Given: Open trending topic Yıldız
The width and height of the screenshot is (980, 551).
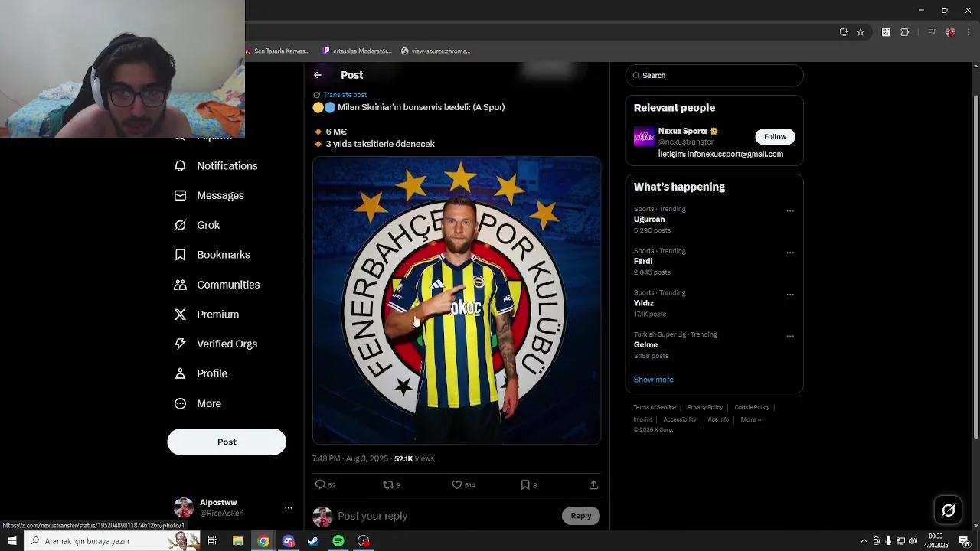Looking at the screenshot, I should pos(644,303).
